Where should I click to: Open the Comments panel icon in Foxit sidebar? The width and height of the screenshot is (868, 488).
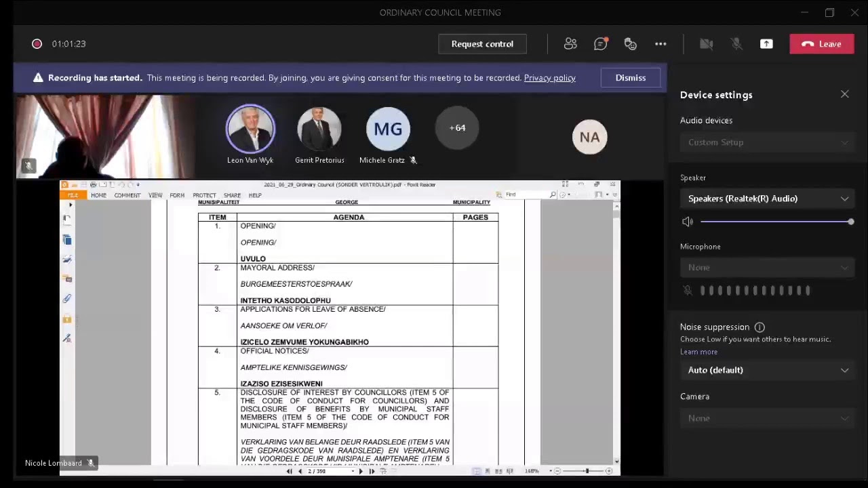pos(67,279)
